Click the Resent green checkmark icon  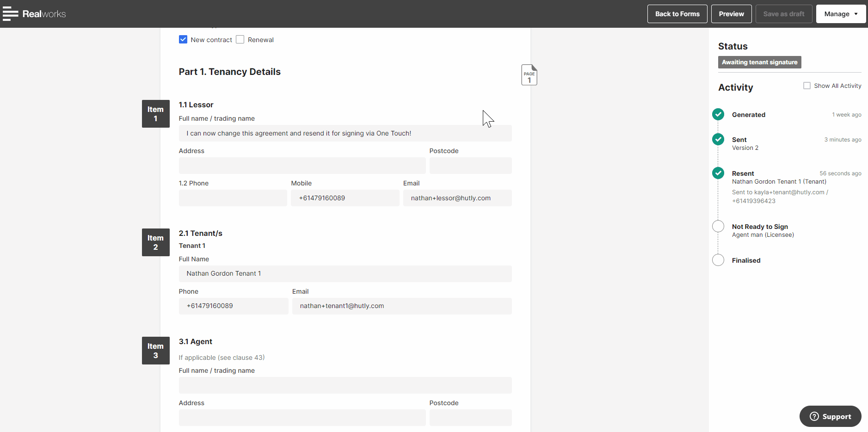(718, 173)
